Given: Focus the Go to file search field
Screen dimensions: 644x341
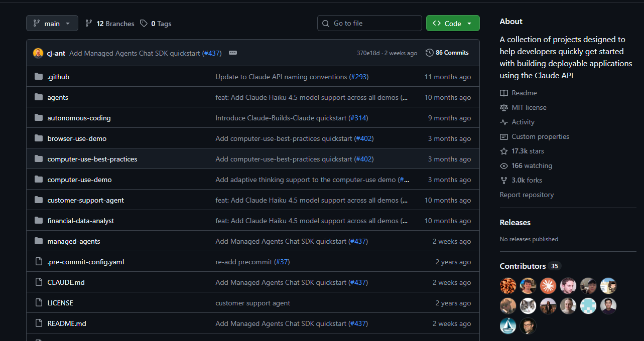Looking at the screenshot, I should [369, 23].
